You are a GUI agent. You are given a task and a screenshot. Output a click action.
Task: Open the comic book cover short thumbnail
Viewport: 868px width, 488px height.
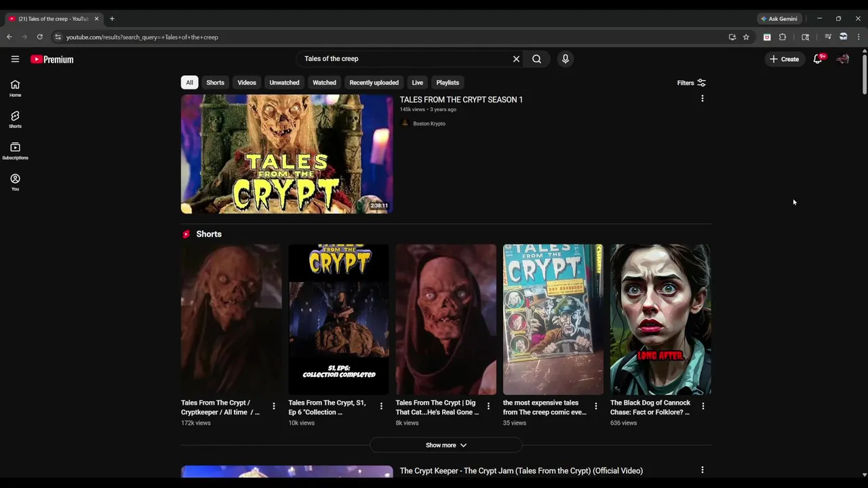(553, 319)
